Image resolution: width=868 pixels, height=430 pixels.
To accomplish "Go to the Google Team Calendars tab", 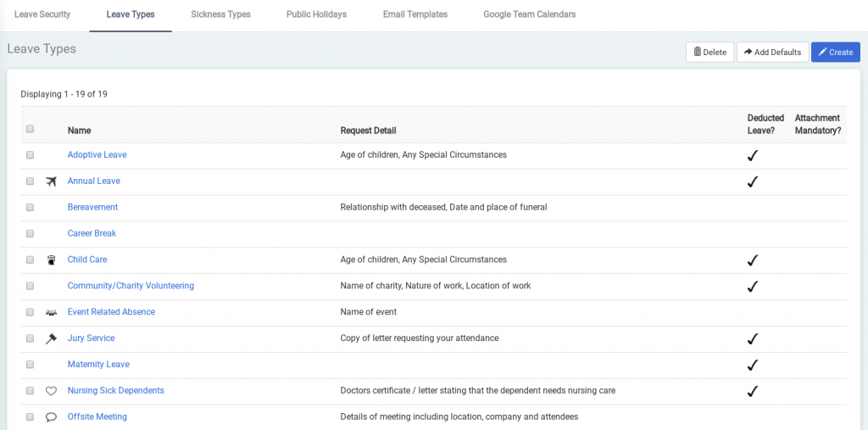I will 529,14.
